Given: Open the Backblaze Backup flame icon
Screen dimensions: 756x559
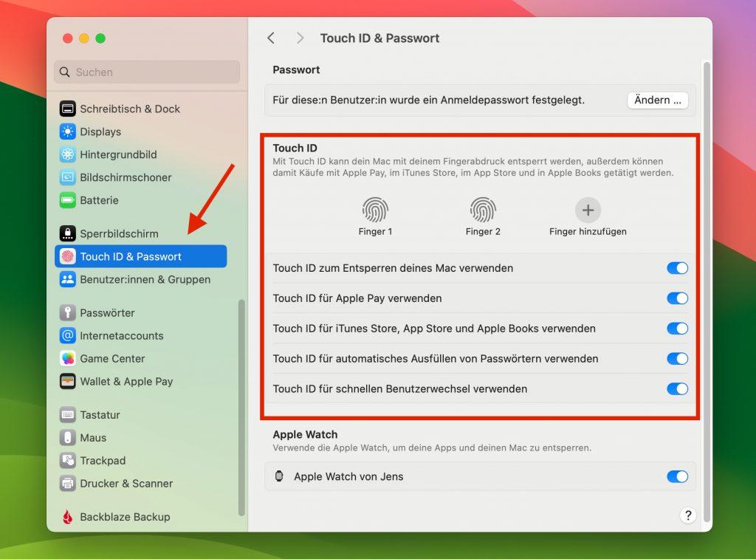Looking at the screenshot, I should (x=67, y=517).
